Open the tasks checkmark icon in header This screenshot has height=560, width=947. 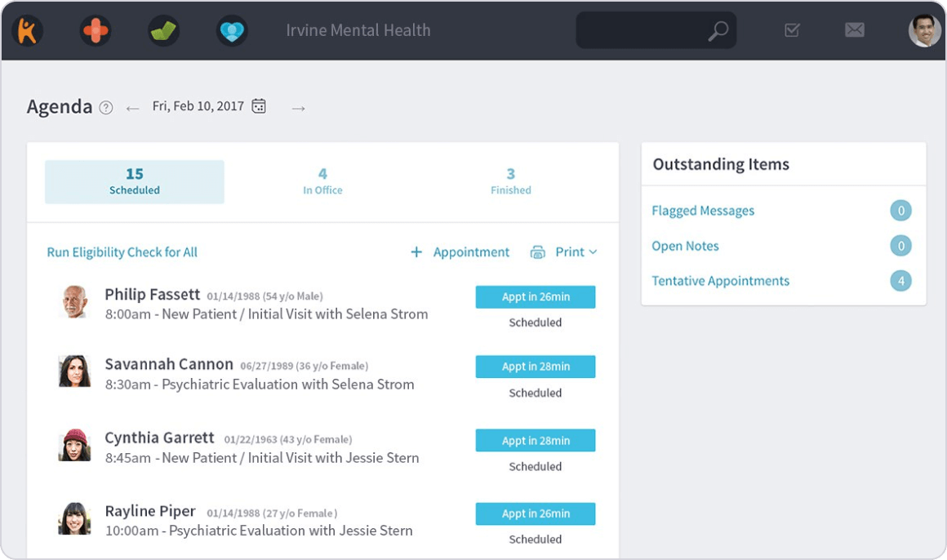[x=791, y=30]
